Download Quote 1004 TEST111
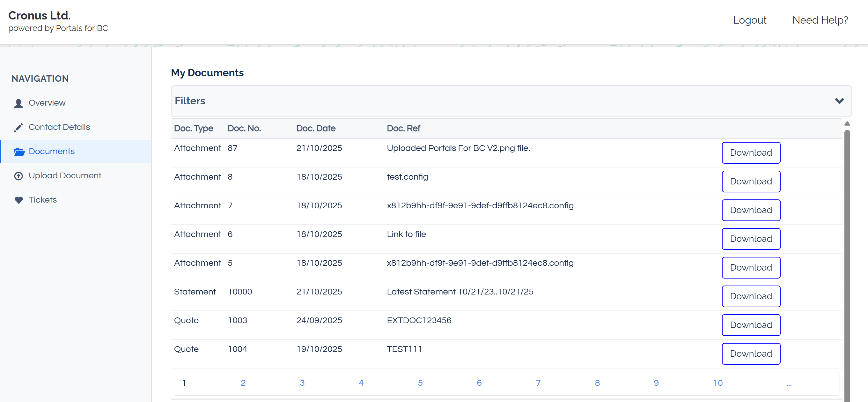Image resolution: width=868 pixels, height=402 pixels. [751, 354]
